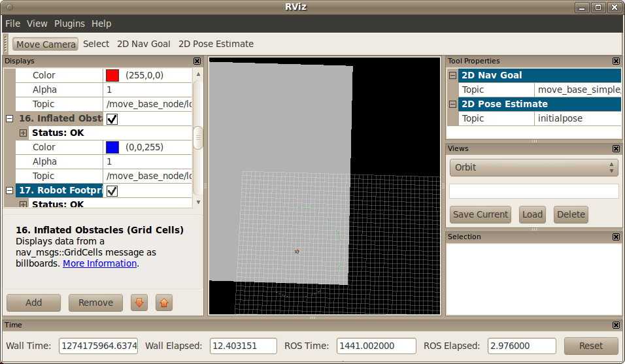The height and width of the screenshot is (364, 625).
Task: Collapse the 16. Inflated Obstacles tree item
Action: pyautogui.click(x=9, y=119)
